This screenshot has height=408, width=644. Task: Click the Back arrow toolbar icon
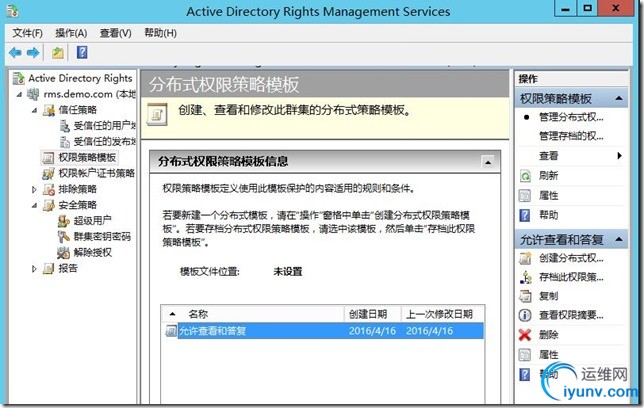(x=15, y=53)
